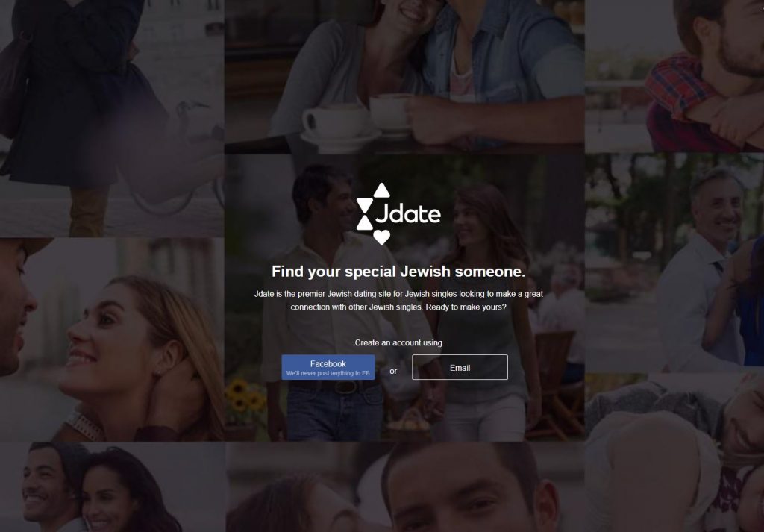Viewport: 764px width, 532px height.
Task: Select the couple lying in gray sweater photo
Action: point(674,453)
